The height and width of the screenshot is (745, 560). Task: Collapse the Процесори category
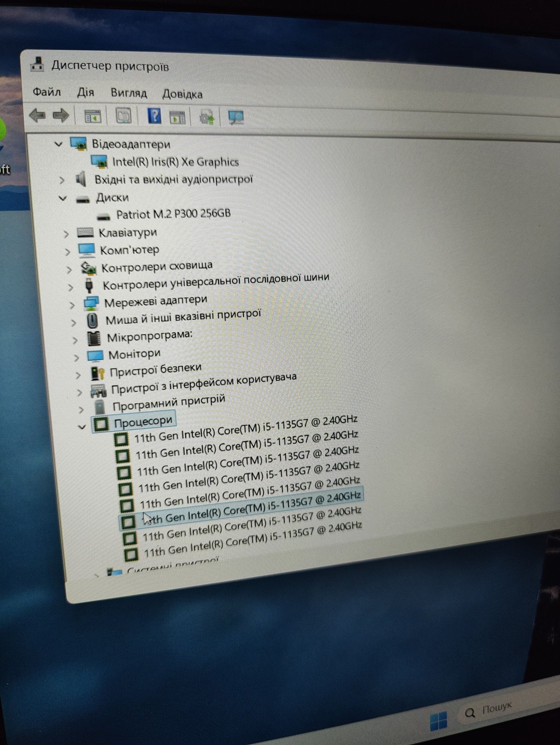82,427
